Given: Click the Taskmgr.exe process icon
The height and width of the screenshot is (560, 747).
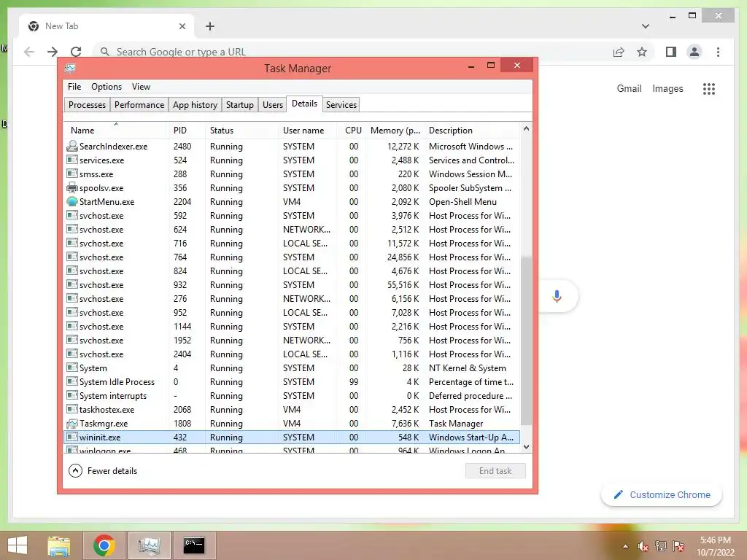Looking at the screenshot, I should coord(72,424).
